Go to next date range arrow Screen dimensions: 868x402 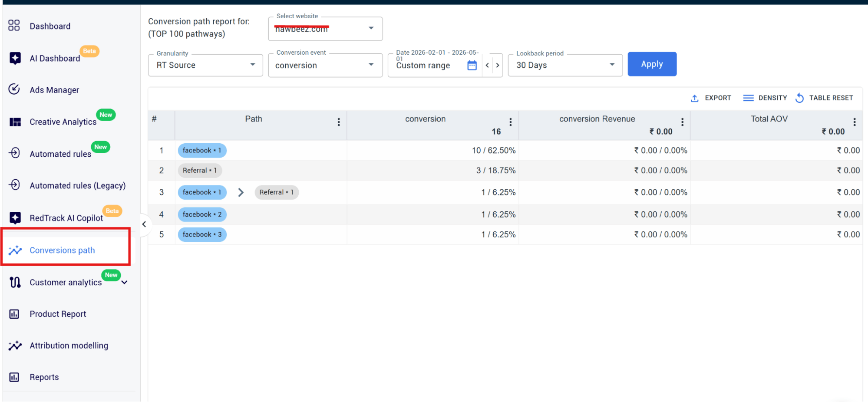coord(498,66)
